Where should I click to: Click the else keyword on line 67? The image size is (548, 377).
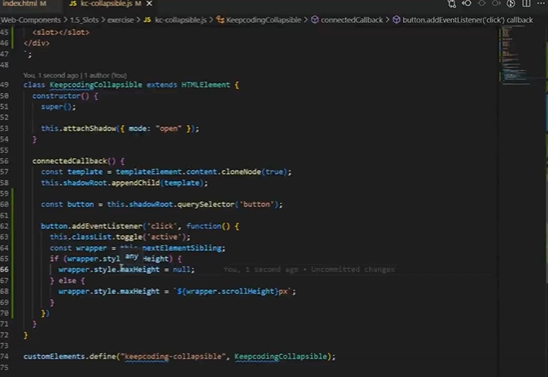67,281
